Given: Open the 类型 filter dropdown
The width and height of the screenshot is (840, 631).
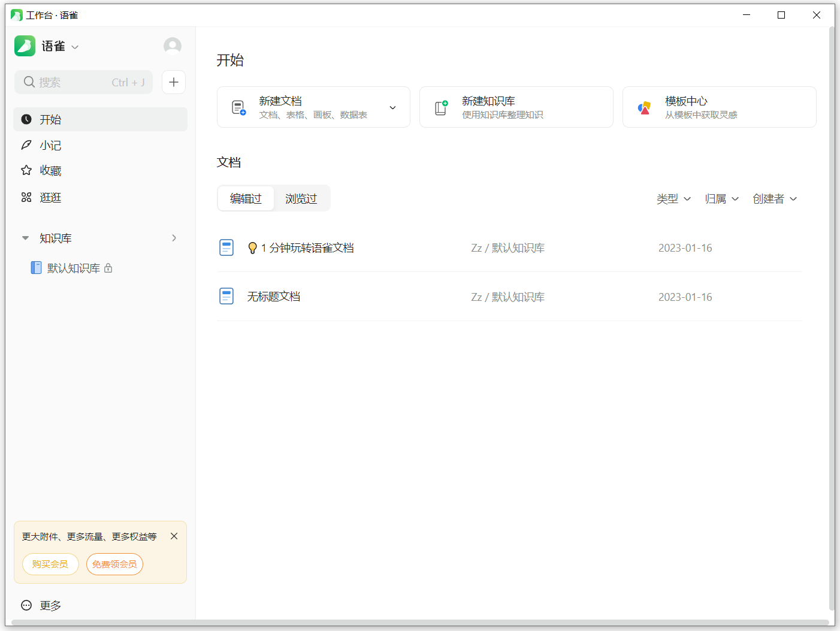Looking at the screenshot, I should click(673, 199).
